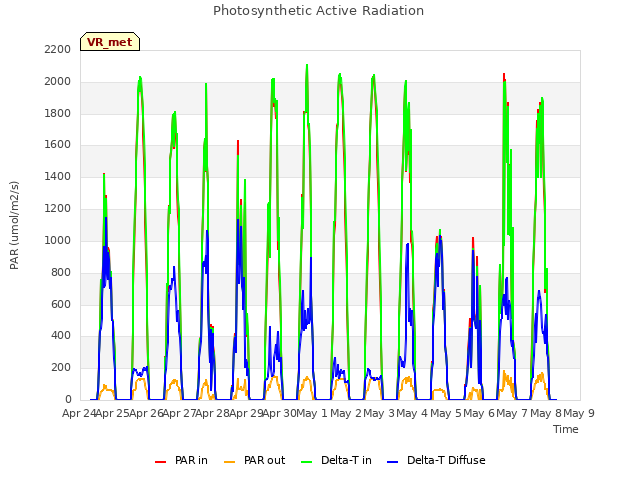Click the May 7 x-axis tick label
The image size is (640, 480).
point(512,413)
